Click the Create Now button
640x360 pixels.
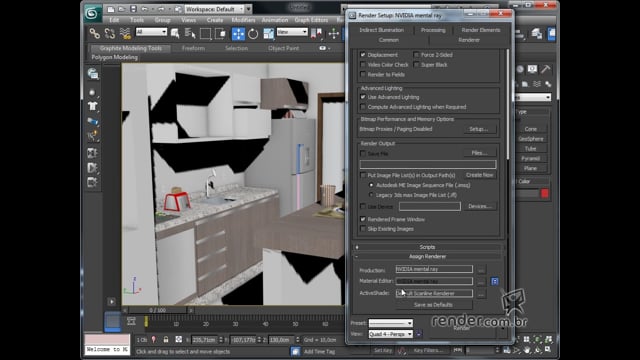(x=480, y=175)
